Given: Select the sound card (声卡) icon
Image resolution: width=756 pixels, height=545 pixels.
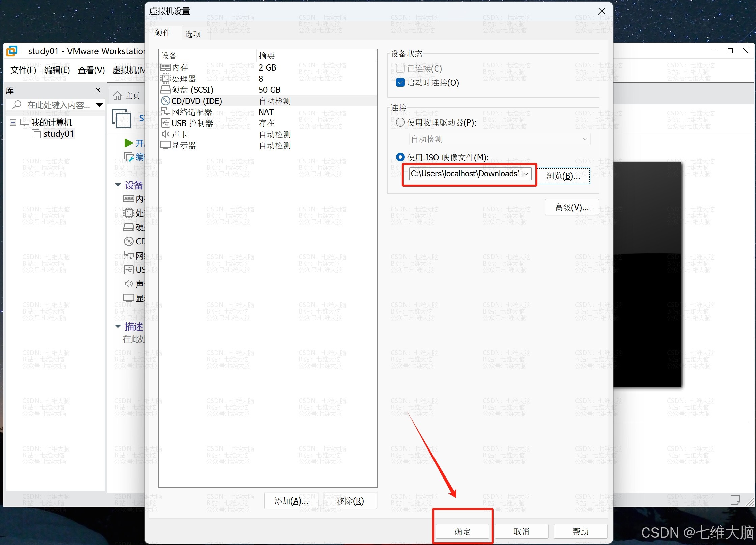Looking at the screenshot, I should [165, 134].
